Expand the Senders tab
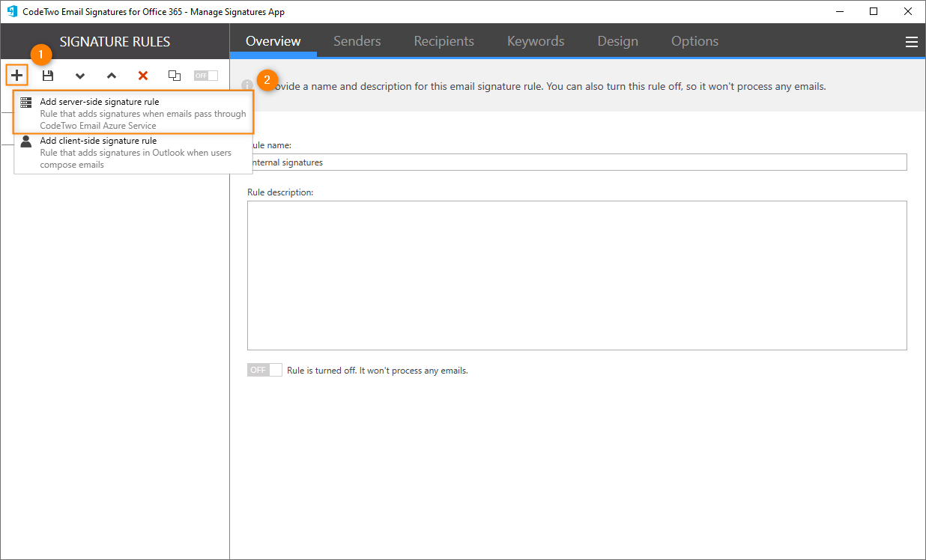Viewport: 926px width, 560px height. [x=357, y=41]
